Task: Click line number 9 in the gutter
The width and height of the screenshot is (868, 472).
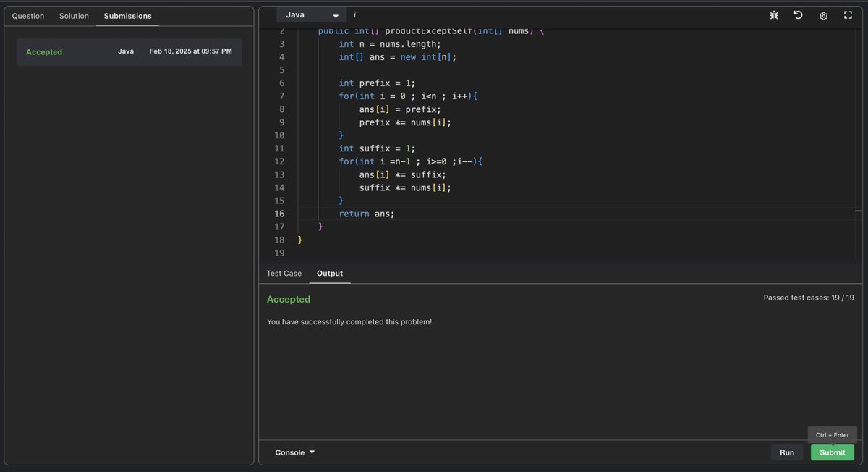Action: (x=281, y=122)
